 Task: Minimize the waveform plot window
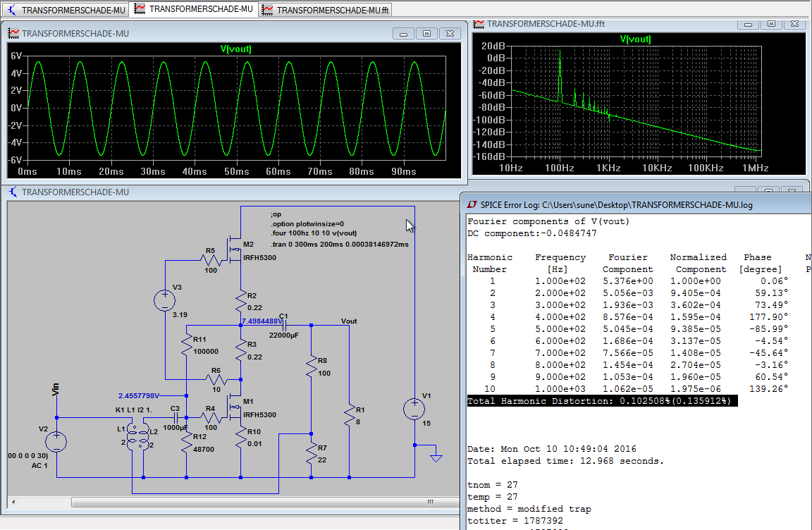click(x=403, y=34)
